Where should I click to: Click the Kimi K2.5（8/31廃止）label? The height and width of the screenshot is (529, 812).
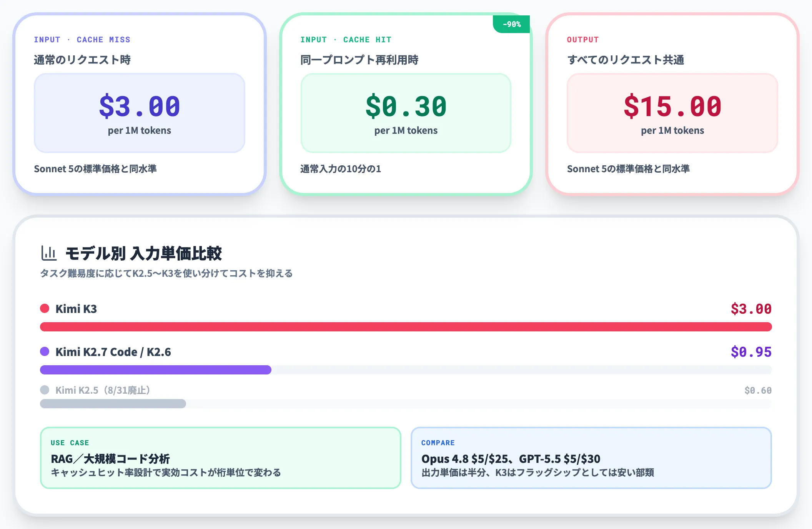103,390
